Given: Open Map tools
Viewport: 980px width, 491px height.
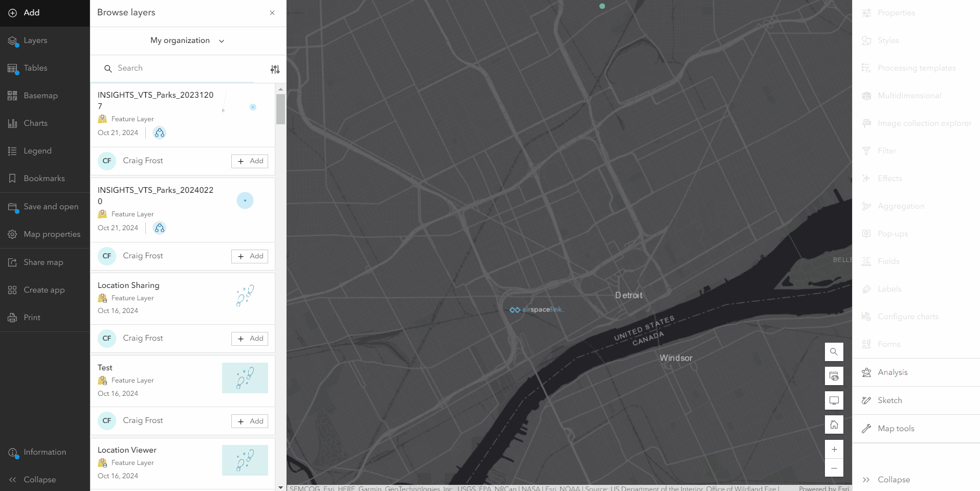Looking at the screenshot, I should (896, 429).
